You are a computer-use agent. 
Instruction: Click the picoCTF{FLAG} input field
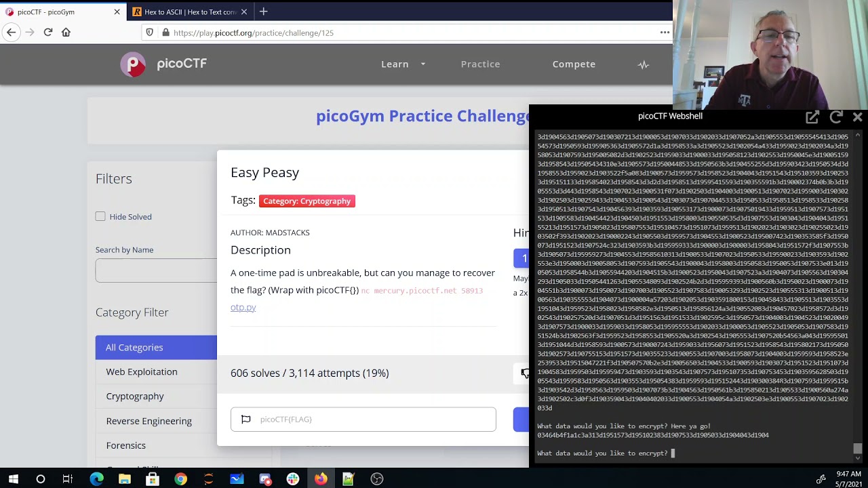tap(363, 419)
